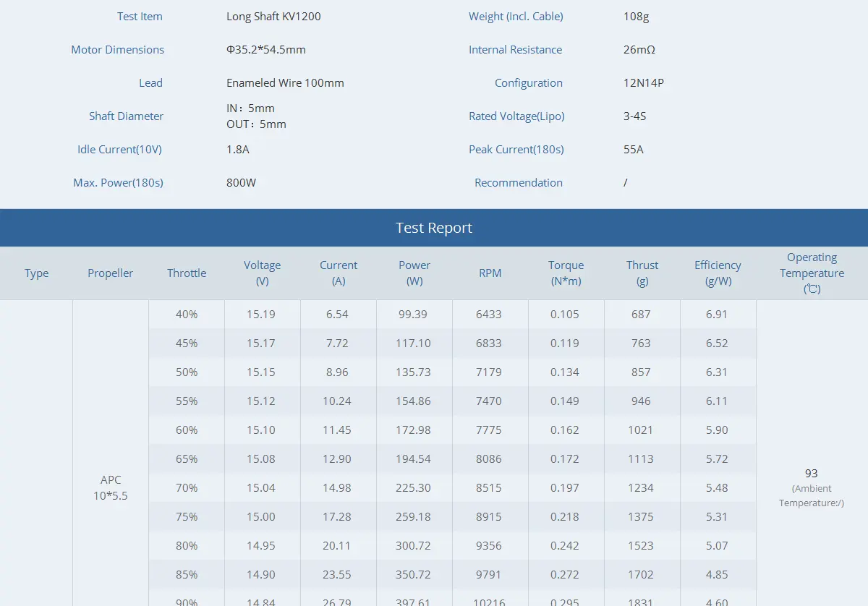868x606 pixels.
Task: Click the Current (A) column header
Action: click(x=339, y=273)
